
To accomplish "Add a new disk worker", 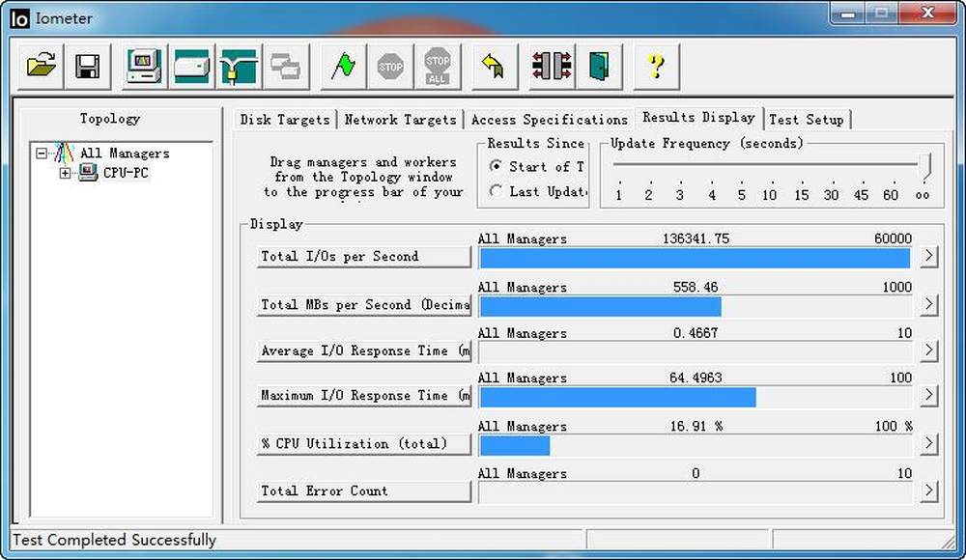I will tap(191, 66).
